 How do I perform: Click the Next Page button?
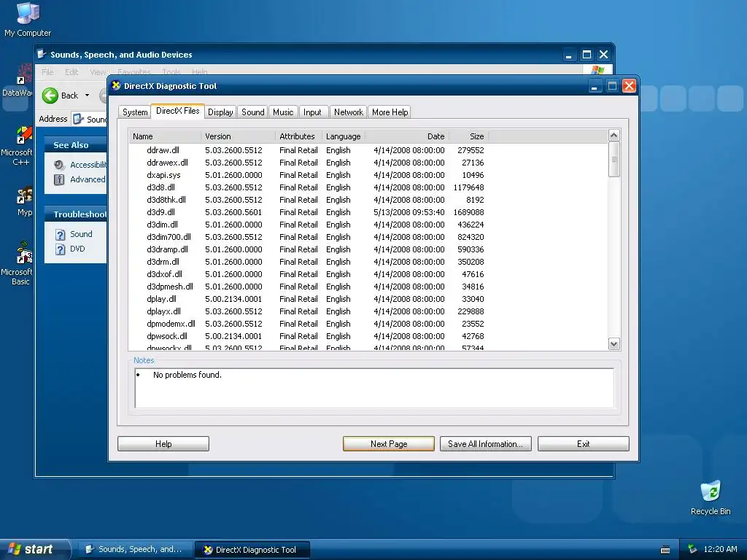pyautogui.click(x=389, y=444)
